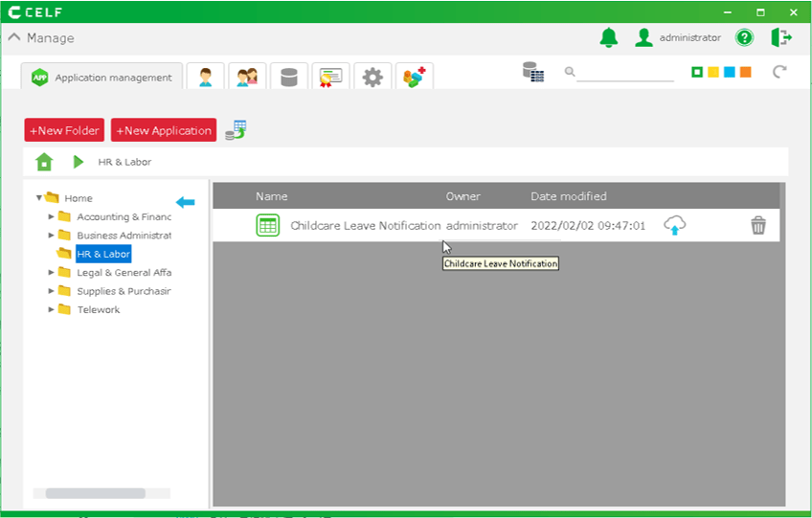Screen dimensions: 812x518
Task: Expand the Accounting & Finance folder
Action: tap(52, 216)
